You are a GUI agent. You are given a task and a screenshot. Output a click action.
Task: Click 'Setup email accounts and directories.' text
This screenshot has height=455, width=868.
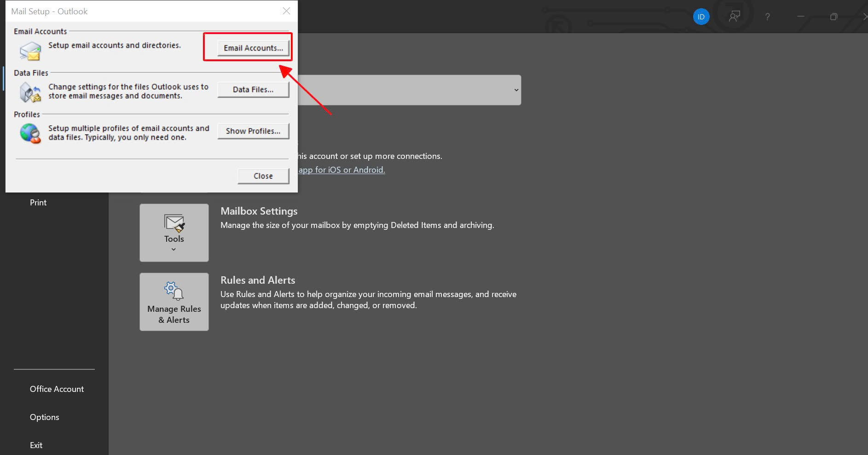click(x=115, y=45)
